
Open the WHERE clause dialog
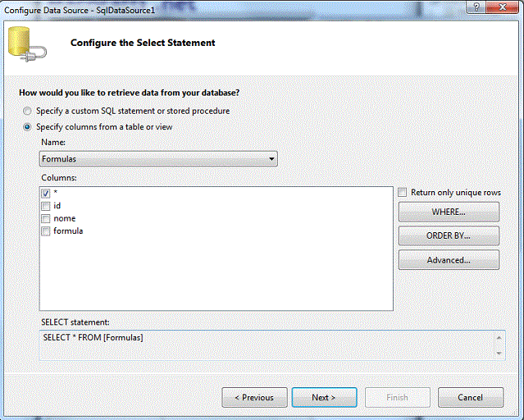tap(449, 212)
